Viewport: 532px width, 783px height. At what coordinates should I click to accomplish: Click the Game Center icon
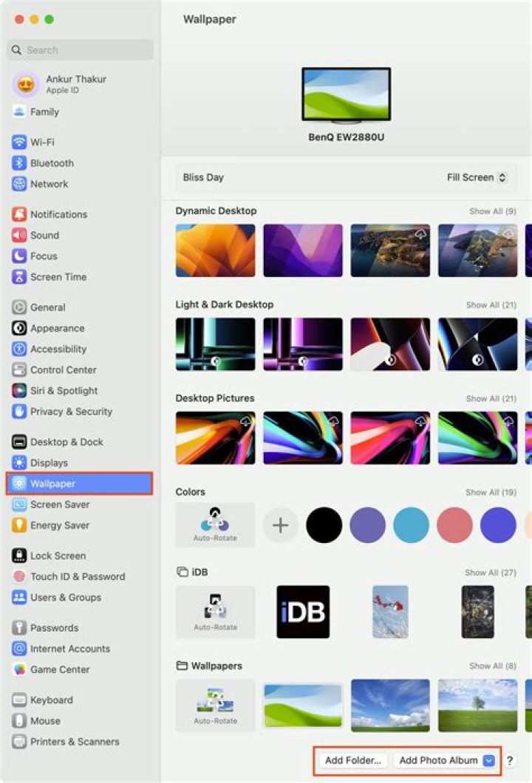19,670
